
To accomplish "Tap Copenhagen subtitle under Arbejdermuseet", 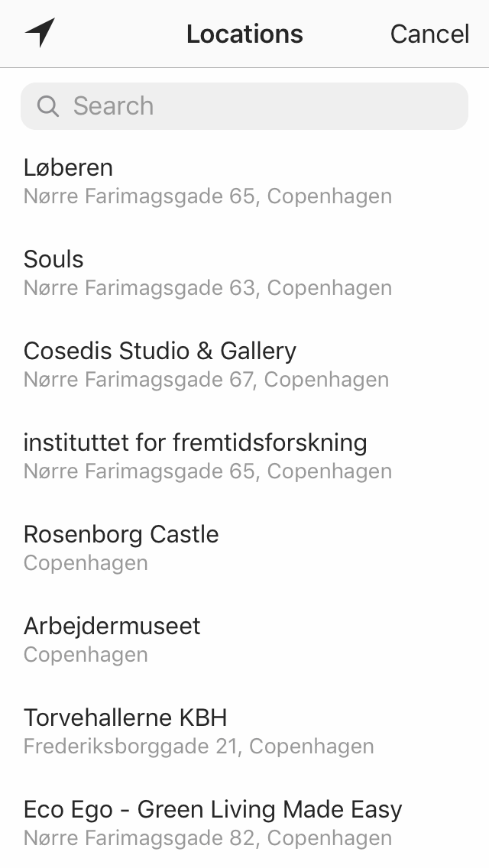I will coord(86,655).
